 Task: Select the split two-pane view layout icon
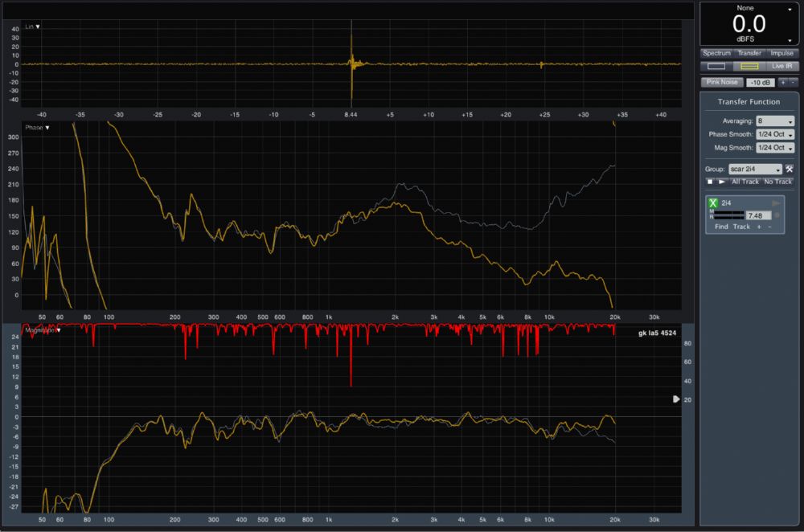point(749,66)
